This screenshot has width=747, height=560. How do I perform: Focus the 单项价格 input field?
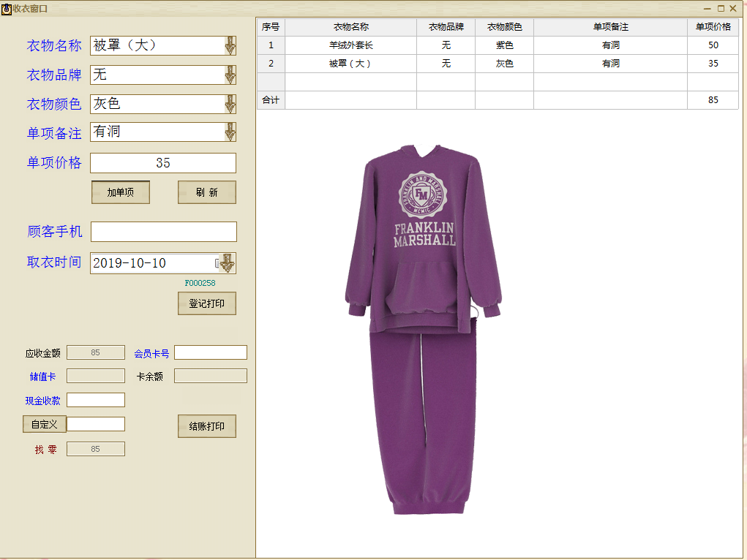pyautogui.click(x=163, y=163)
